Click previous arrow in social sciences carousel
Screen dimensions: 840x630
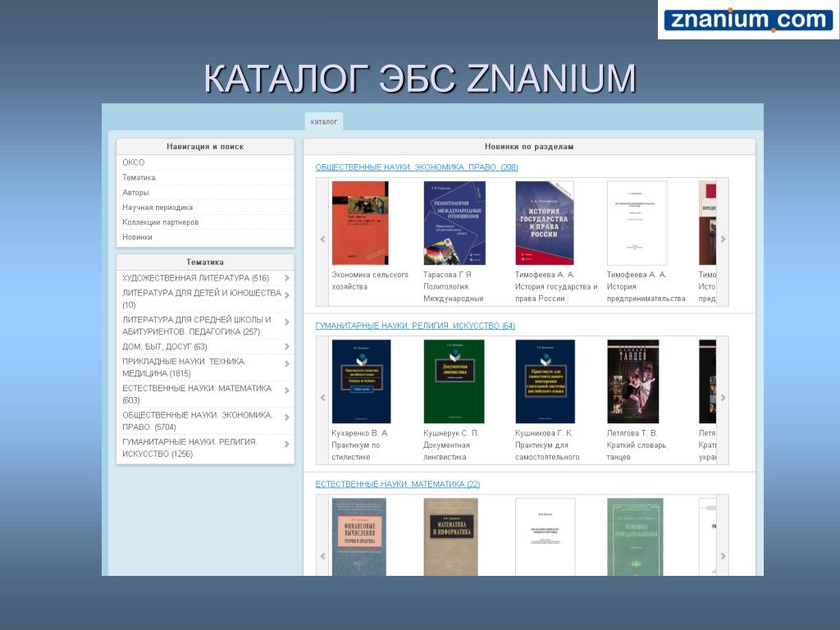tap(322, 240)
